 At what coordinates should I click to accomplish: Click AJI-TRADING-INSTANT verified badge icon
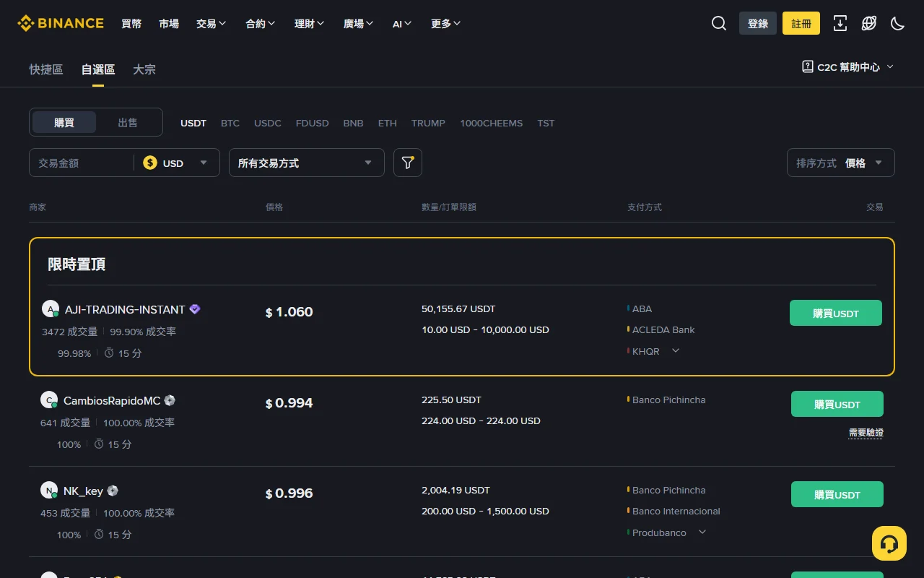point(195,309)
